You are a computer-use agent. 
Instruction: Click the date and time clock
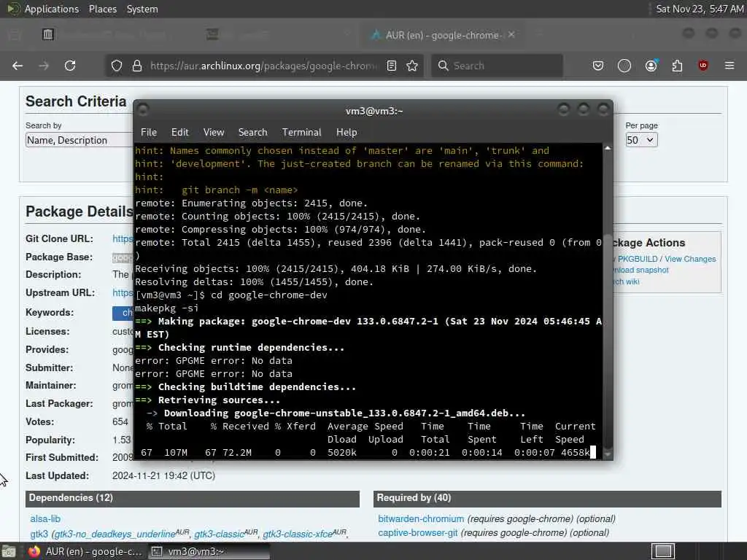click(x=700, y=9)
